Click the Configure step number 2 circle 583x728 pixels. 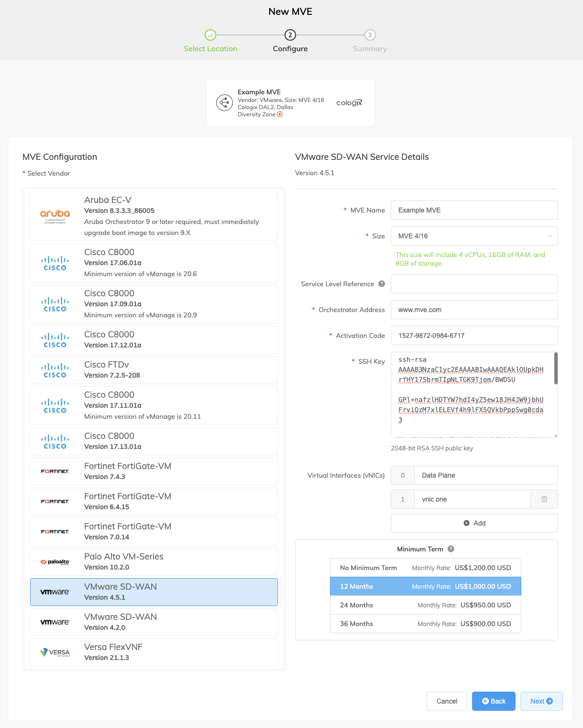coord(290,35)
